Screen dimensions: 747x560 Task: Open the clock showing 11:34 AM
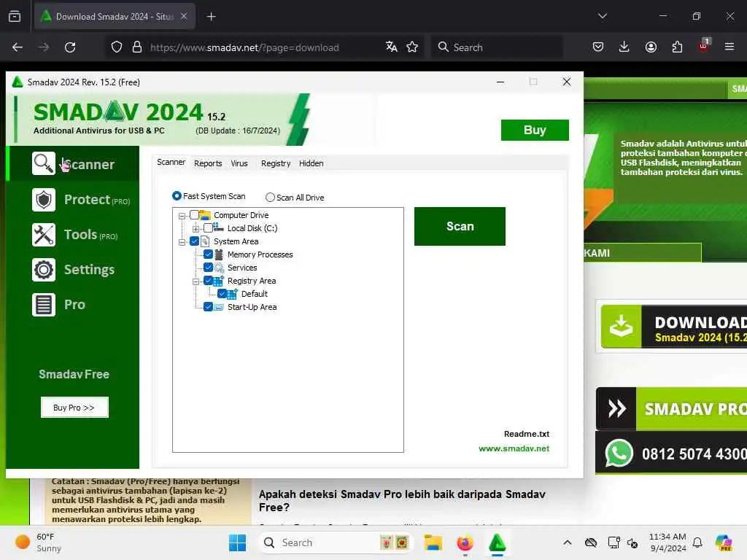tap(667, 542)
